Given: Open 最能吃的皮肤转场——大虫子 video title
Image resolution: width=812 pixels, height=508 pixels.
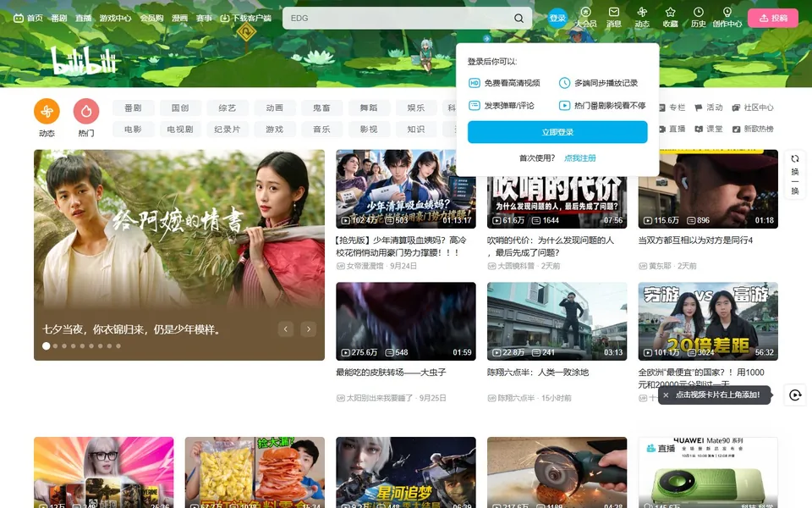Looking at the screenshot, I should [x=391, y=373].
